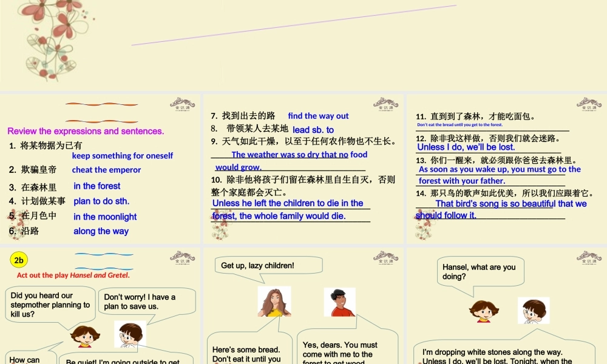Click the "find the way out" answer text
Screen dimensions: 607x364
pos(318,116)
